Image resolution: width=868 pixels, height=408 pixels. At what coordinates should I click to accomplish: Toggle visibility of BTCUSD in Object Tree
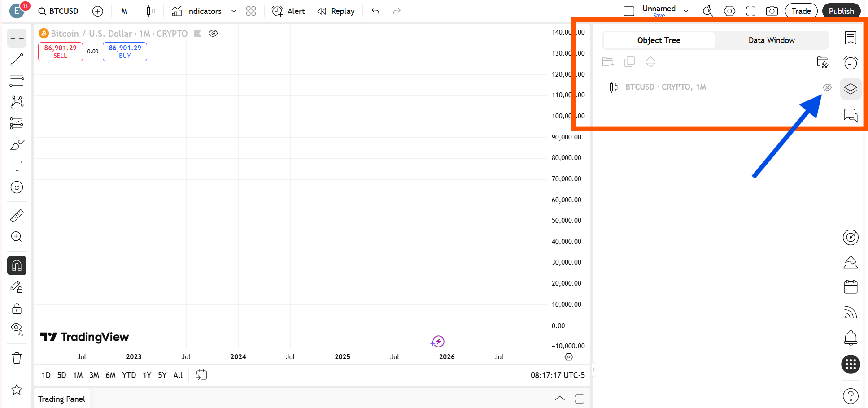tap(828, 87)
